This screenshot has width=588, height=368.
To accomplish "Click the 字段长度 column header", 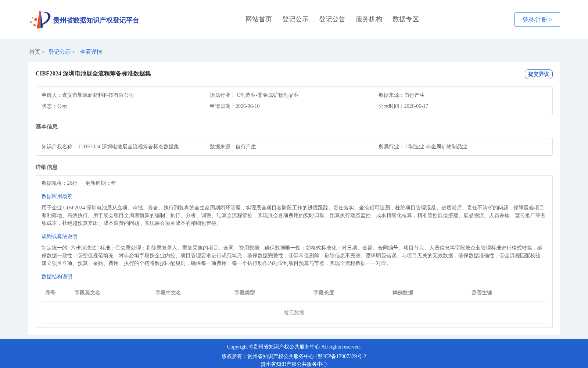I will click(324, 293).
